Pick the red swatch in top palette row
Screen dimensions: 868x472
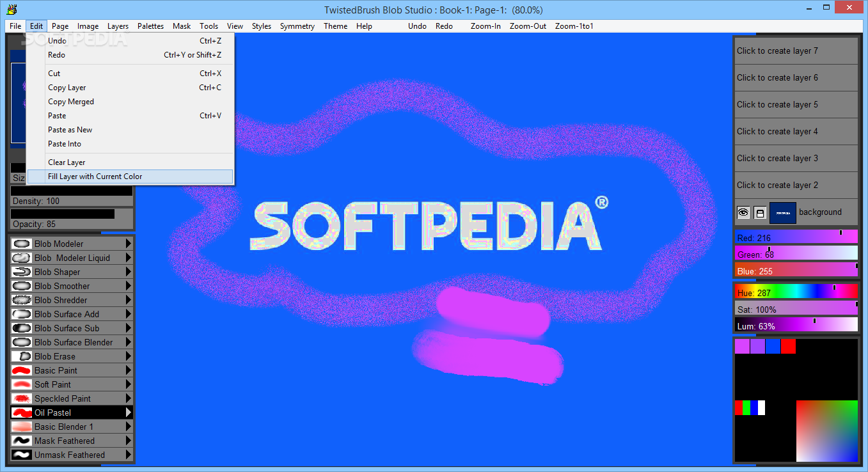coord(788,346)
